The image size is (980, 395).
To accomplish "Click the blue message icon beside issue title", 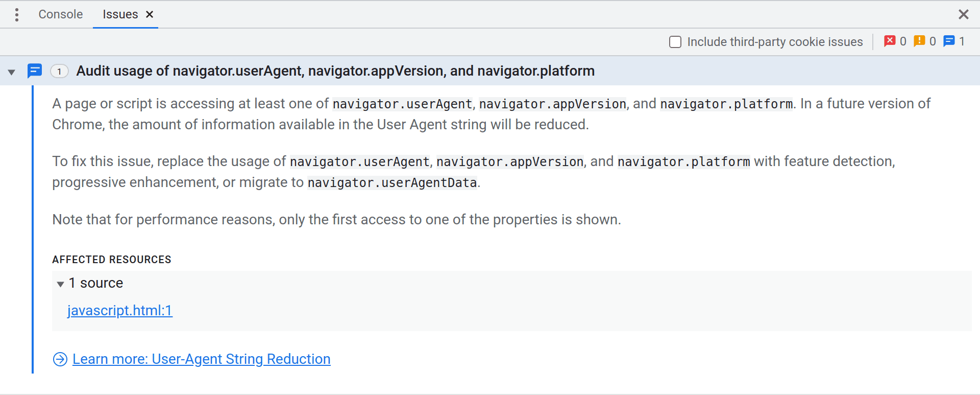I will pos(35,71).
